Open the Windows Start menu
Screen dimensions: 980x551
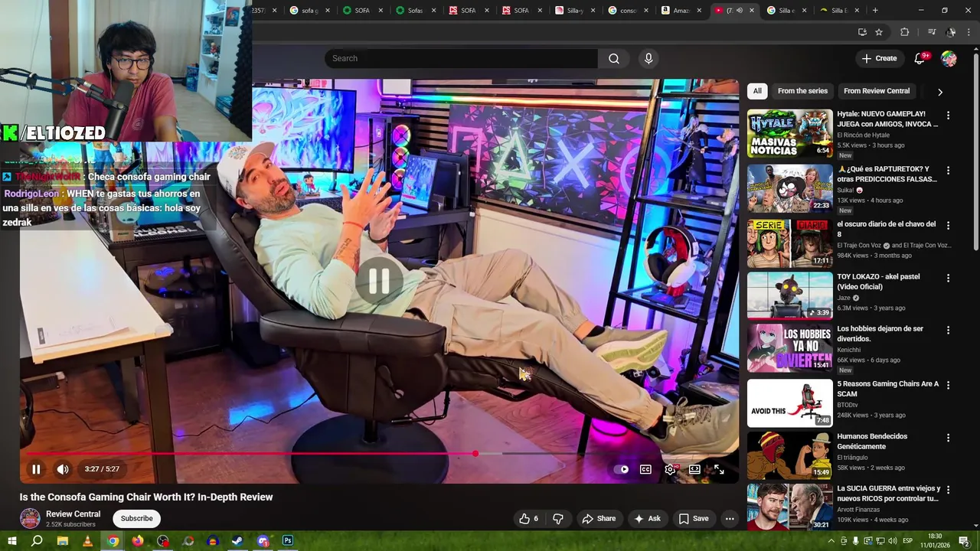11,541
